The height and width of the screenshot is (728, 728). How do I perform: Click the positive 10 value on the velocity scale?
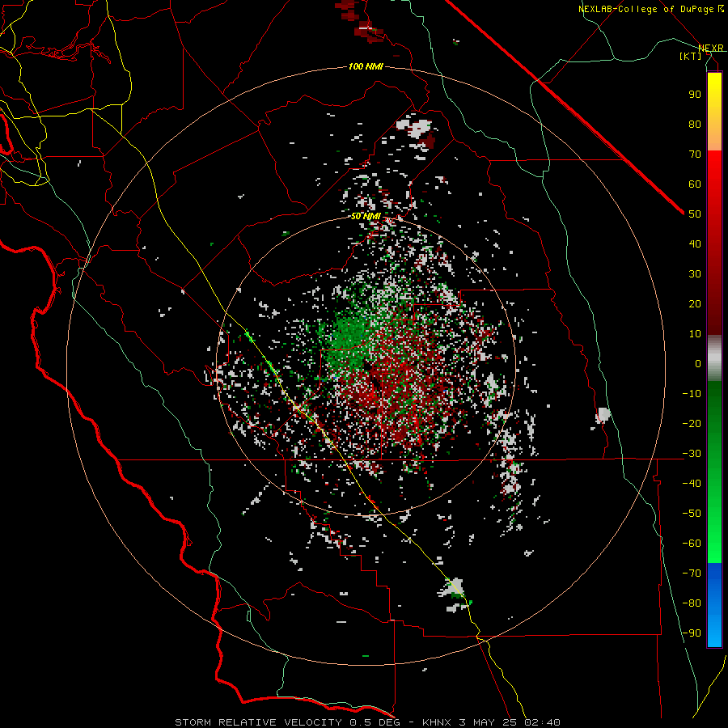(x=695, y=334)
